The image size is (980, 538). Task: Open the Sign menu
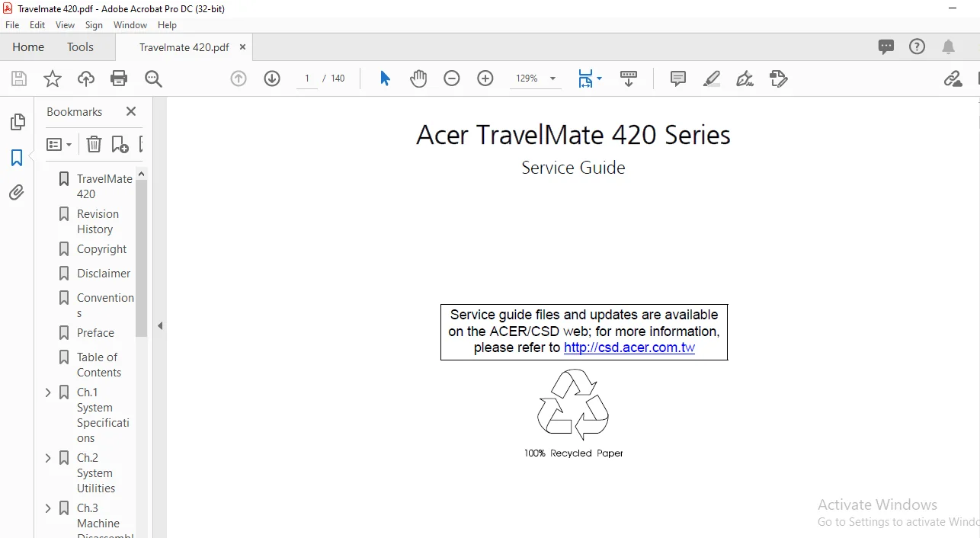coord(94,25)
